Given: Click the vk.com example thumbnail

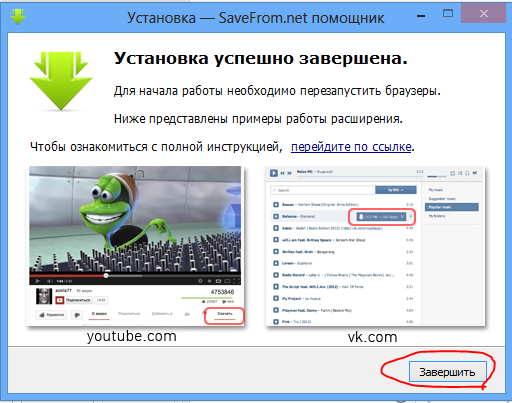Looking at the screenshot, I should coord(375,246).
